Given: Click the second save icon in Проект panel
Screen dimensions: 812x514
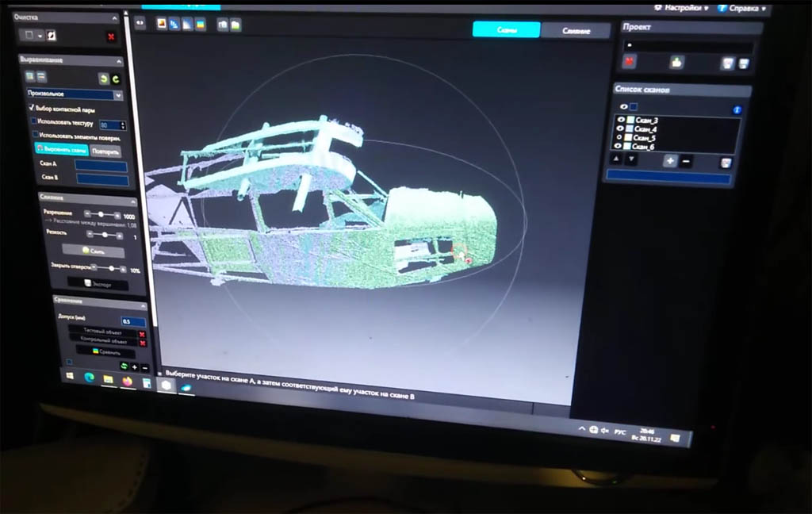Looking at the screenshot, I should pos(744,64).
